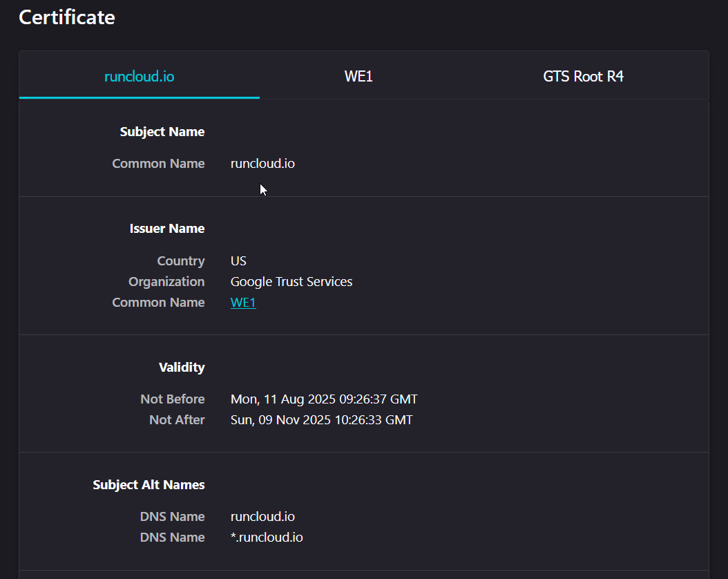
Task: Click the Subject Name section heading
Action: 162,132
